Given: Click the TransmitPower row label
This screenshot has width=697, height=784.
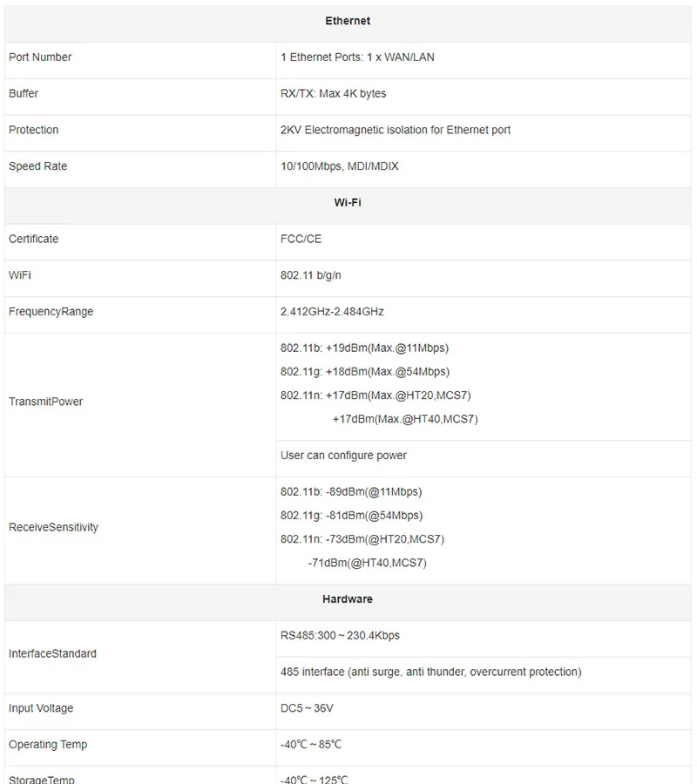Looking at the screenshot, I should [46, 402].
